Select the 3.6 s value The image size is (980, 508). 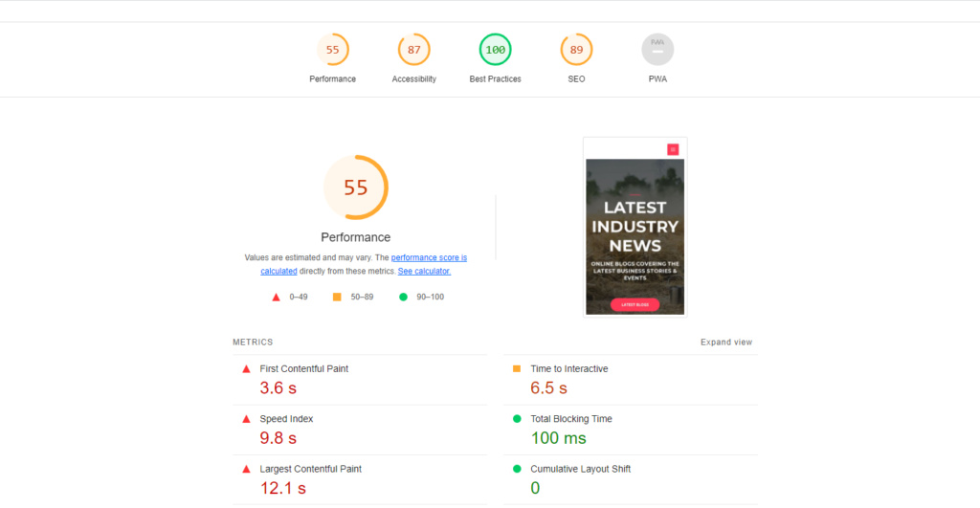point(278,388)
